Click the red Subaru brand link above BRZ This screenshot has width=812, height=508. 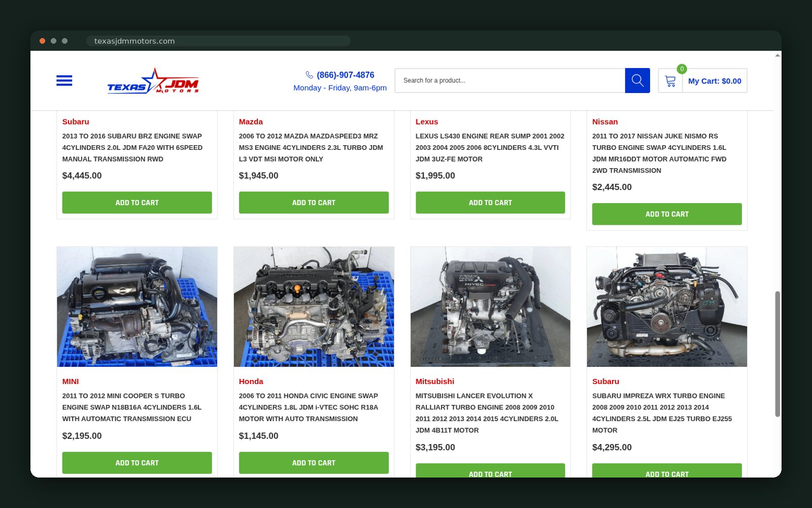click(x=76, y=121)
